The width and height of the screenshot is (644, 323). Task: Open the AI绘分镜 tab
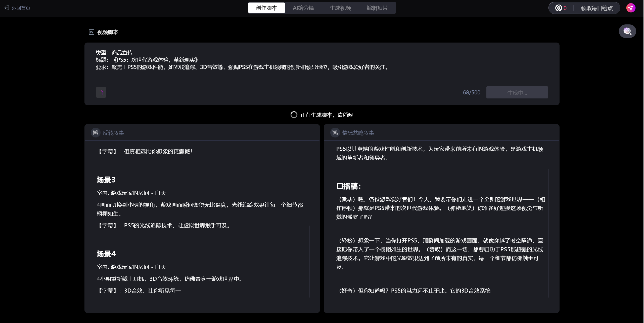[x=303, y=8]
